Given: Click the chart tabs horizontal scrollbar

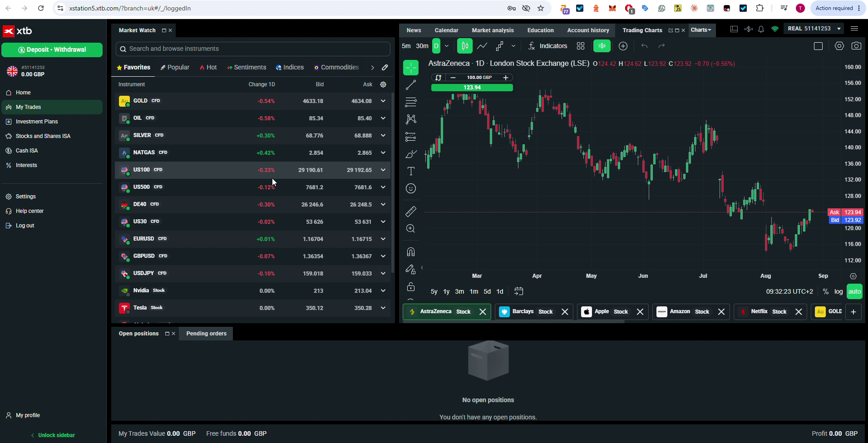Looking at the screenshot, I should 513,322.
